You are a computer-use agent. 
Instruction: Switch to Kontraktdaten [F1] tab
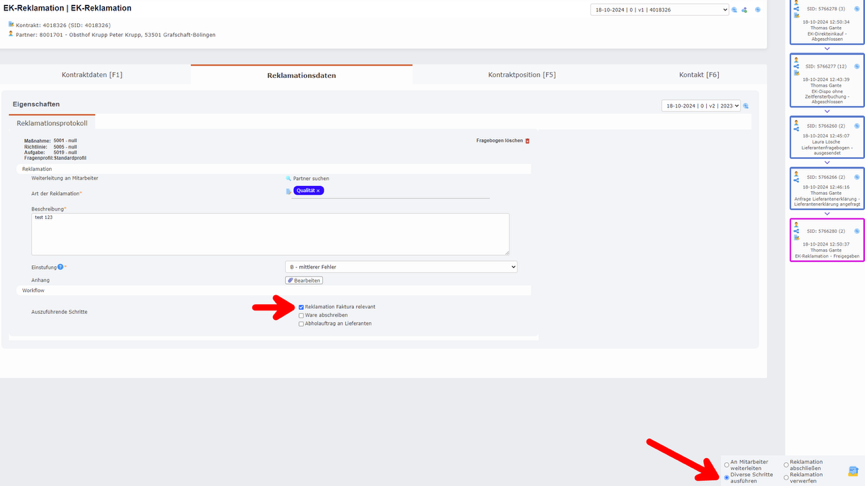[92, 75]
